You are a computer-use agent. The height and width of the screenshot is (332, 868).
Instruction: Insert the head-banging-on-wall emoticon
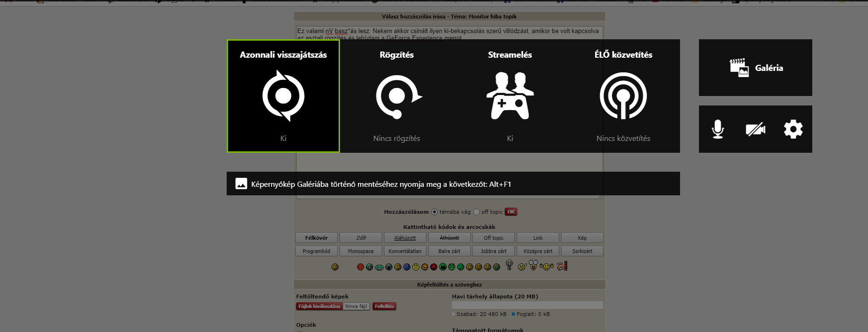562,266
